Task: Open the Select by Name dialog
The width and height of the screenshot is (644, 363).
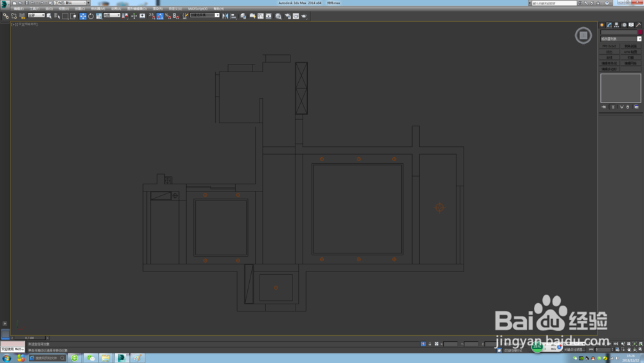Action: tap(57, 16)
